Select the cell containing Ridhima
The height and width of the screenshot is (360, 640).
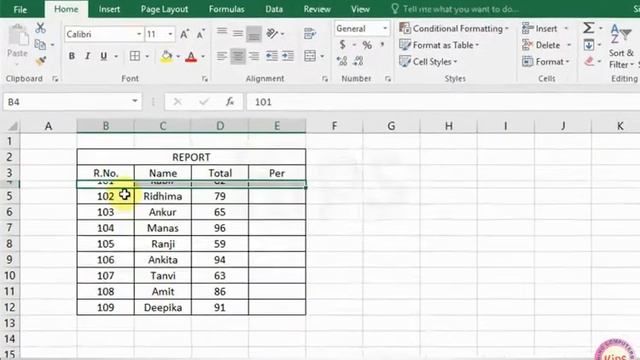point(162,196)
